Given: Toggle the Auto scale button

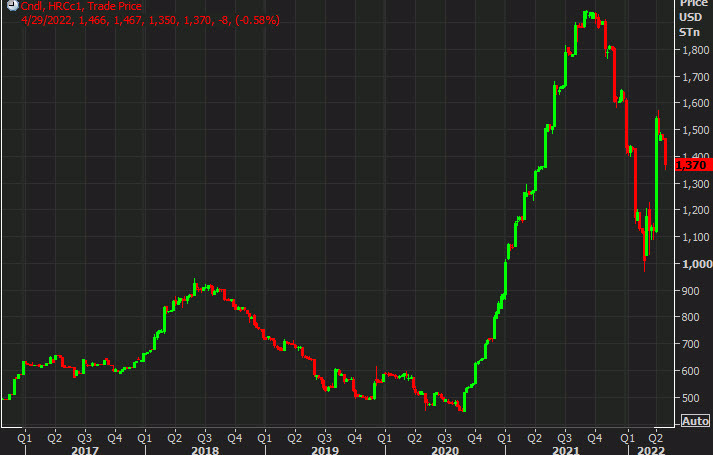Looking at the screenshot, I should pos(695,422).
